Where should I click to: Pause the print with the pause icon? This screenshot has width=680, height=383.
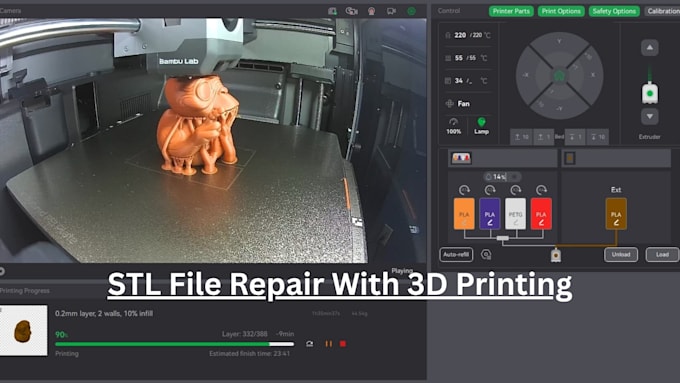pos(329,344)
